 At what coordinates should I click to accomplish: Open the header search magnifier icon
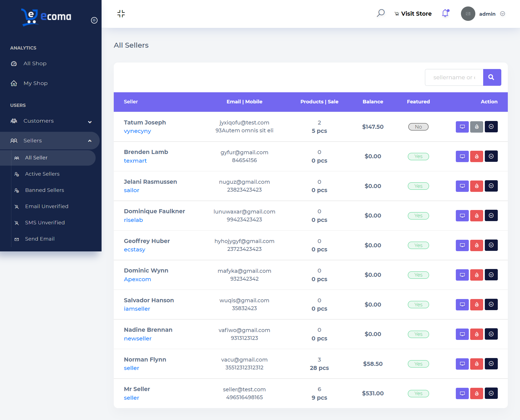381,13
